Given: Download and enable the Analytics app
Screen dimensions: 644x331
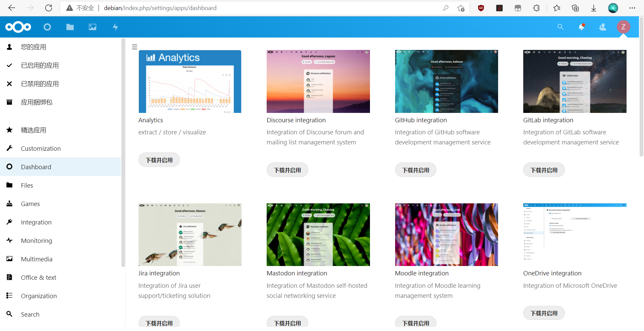Looking at the screenshot, I should pyautogui.click(x=159, y=160).
